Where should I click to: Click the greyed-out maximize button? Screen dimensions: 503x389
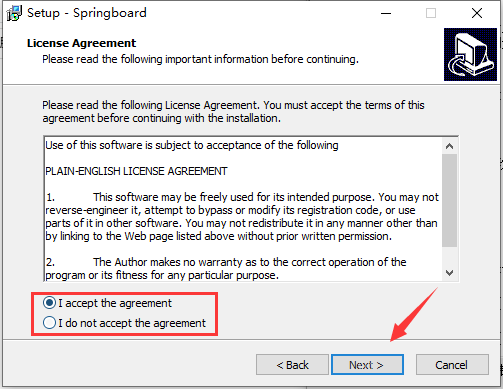click(x=431, y=13)
